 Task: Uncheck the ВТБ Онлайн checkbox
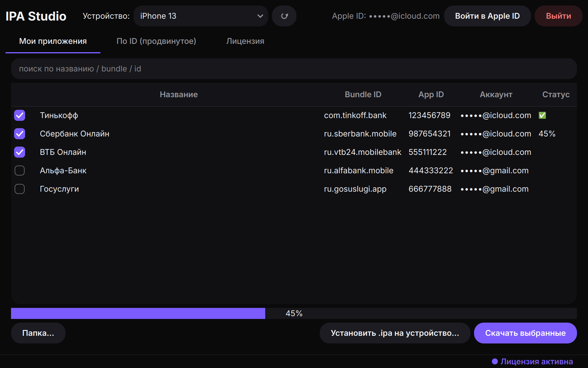click(x=20, y=152)
